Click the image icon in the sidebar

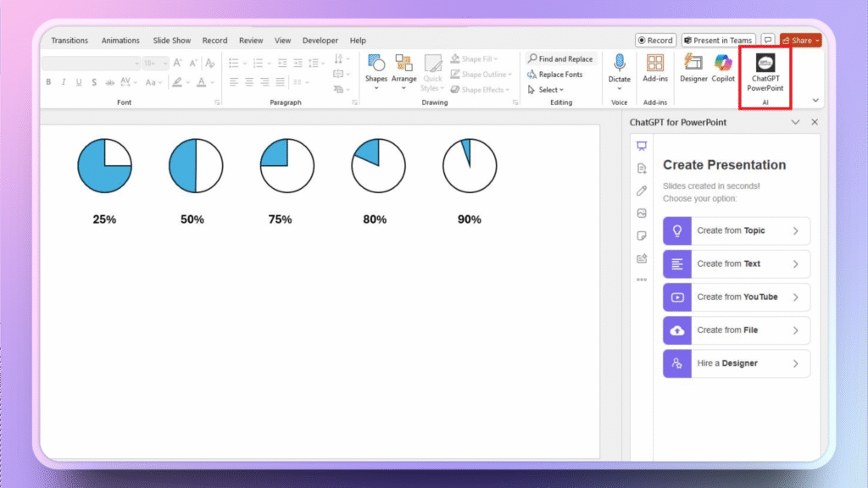[642, 213]
